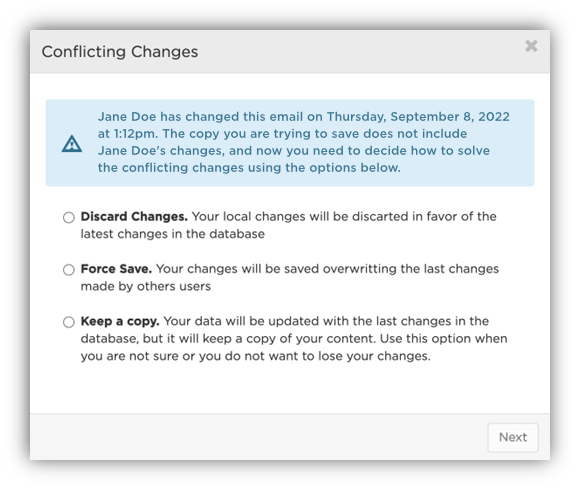Click the "at 1:12pm" time text

coord(128,134)
